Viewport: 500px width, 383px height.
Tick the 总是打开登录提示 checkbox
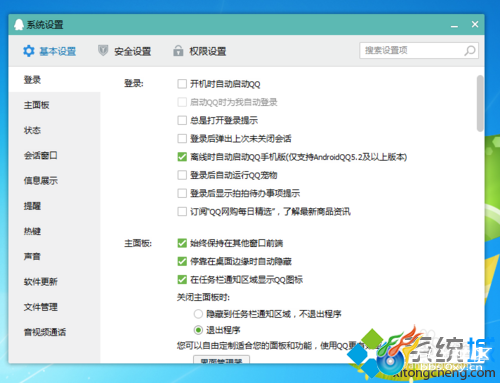tap(182, 120)
